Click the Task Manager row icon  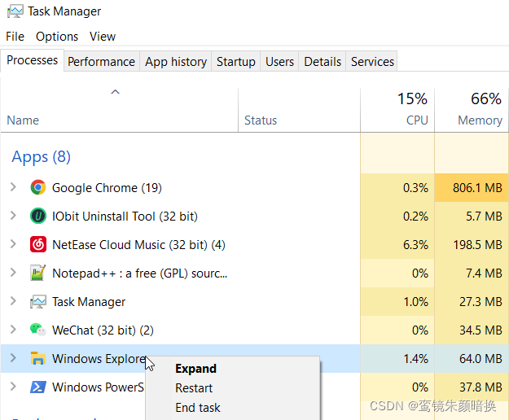pyautogui.click(x=38, y=302)
